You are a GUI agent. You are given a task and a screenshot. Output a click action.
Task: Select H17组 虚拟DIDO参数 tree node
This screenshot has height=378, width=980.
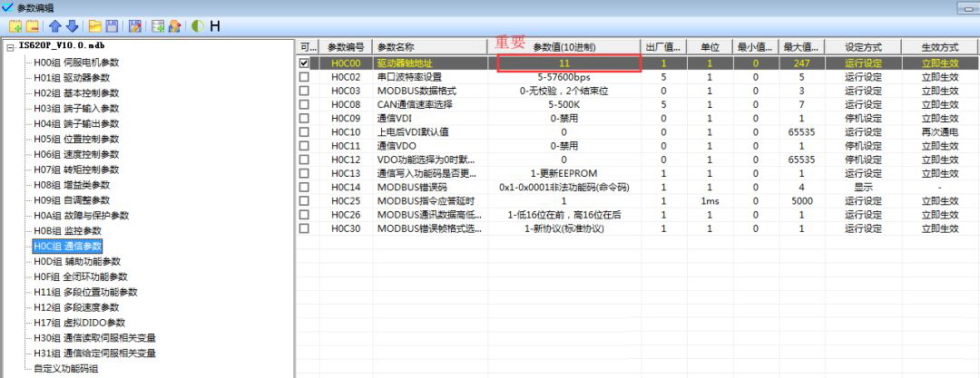point(79,322)
